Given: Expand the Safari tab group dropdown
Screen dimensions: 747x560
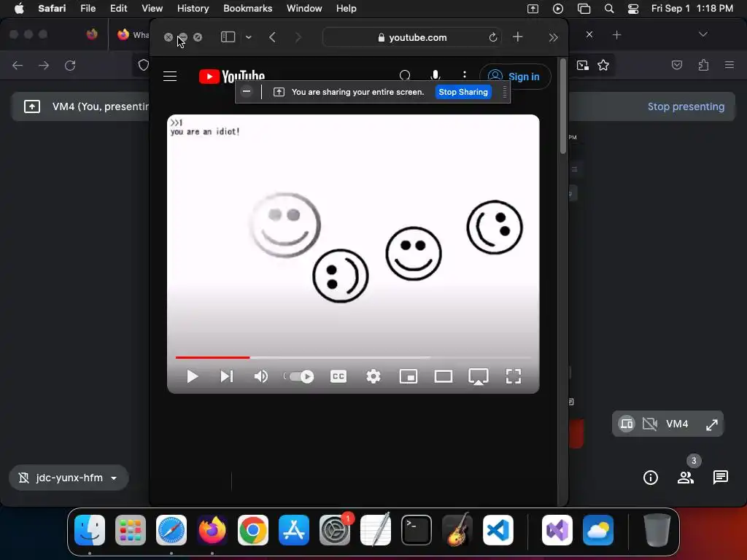Looking at the screenshot, I should 249,37.
